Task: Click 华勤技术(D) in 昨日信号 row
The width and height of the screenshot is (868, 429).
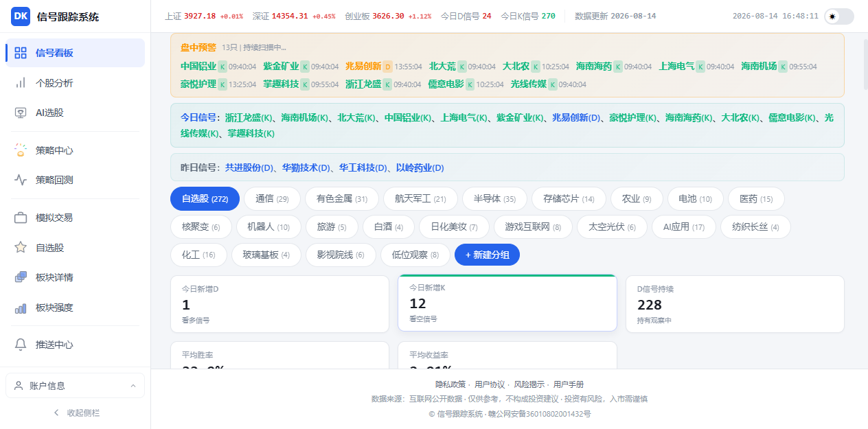Action: tap(307, 167)
